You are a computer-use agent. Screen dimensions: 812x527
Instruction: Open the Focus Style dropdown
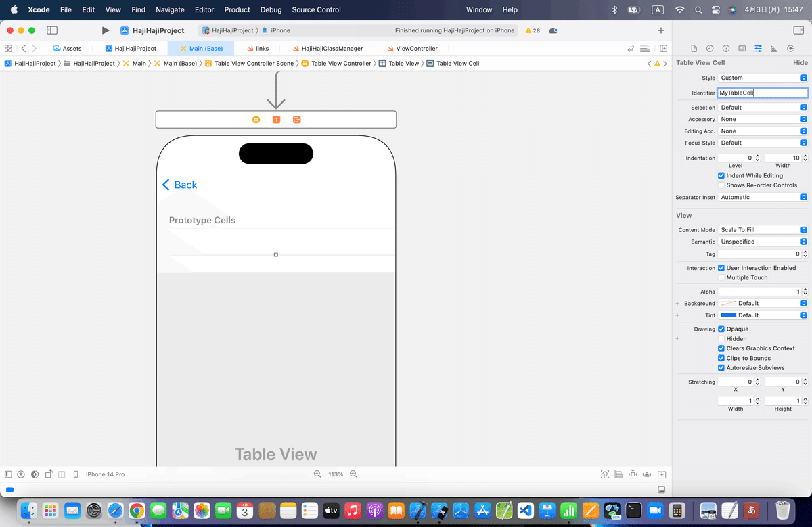[763, 143]
